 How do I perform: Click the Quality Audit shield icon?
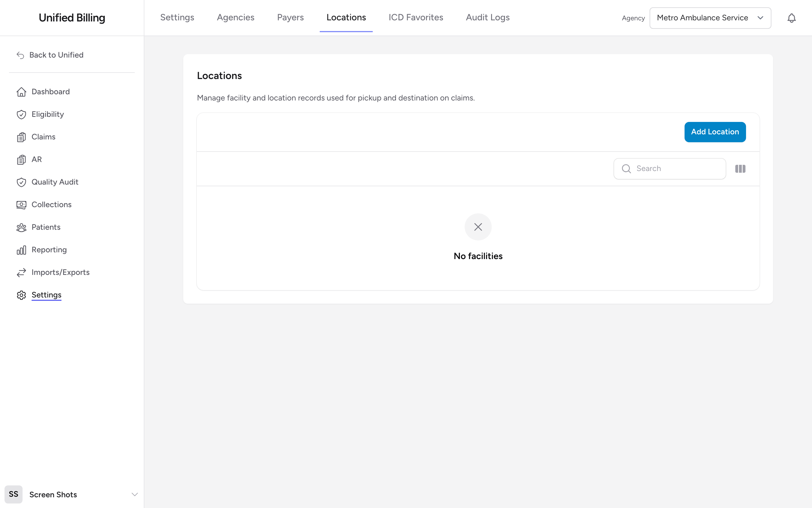coord(21,182)
